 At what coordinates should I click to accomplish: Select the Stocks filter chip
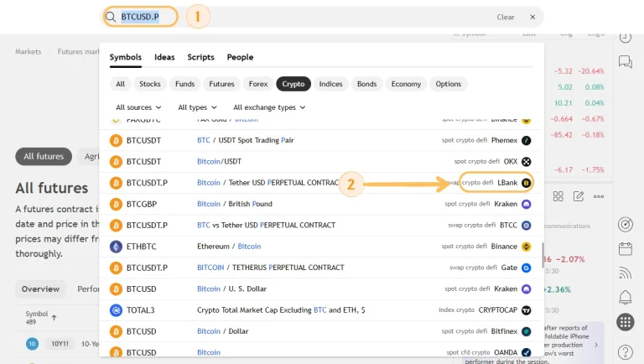[x=150, y=84]
